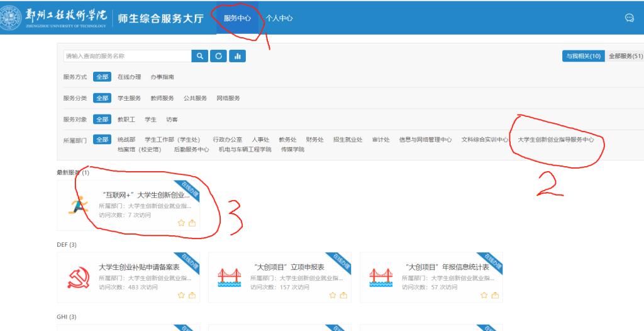
Task: Select 全部 in 服务对象 filter
Action: 103,120
